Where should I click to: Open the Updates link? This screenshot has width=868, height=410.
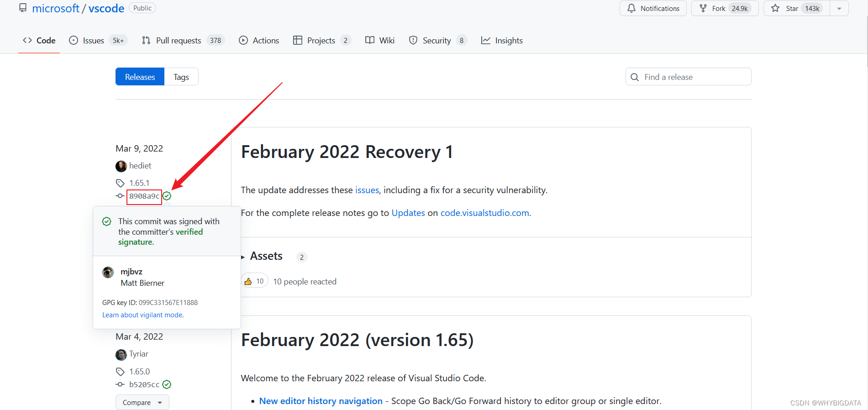(408, 213)
